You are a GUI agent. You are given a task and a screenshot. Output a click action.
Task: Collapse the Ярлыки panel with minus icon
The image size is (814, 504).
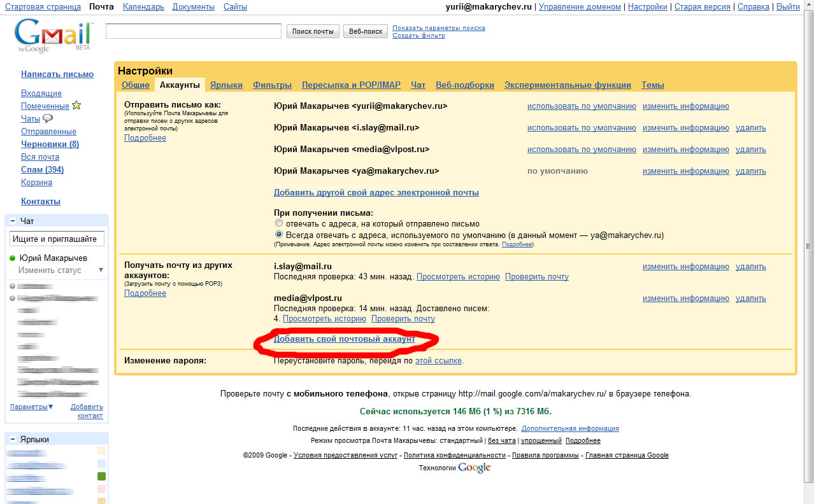point(13,439)
